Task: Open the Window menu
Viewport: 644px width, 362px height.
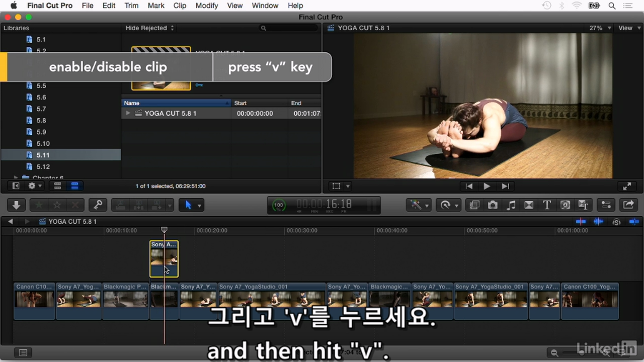Action: point(265,6)
